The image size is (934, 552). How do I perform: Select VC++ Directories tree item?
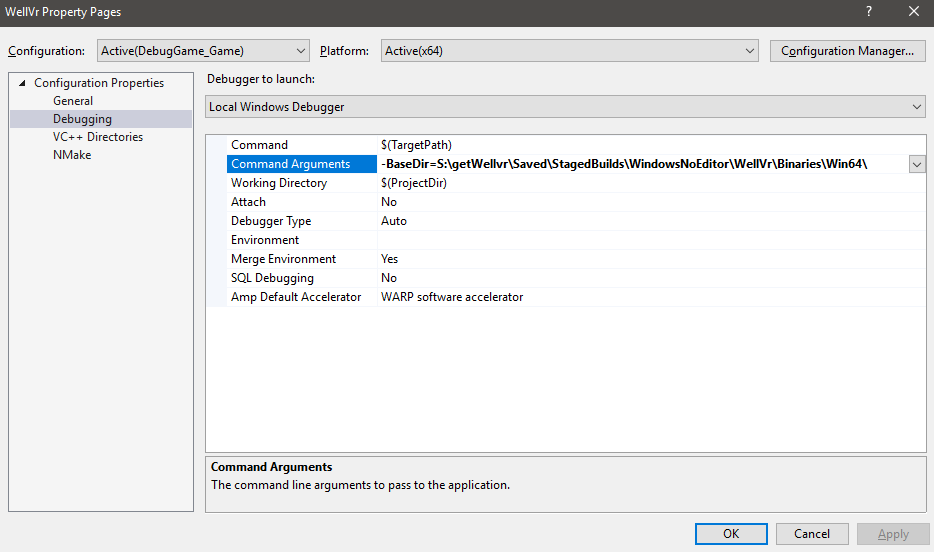(x=97, y=137)
